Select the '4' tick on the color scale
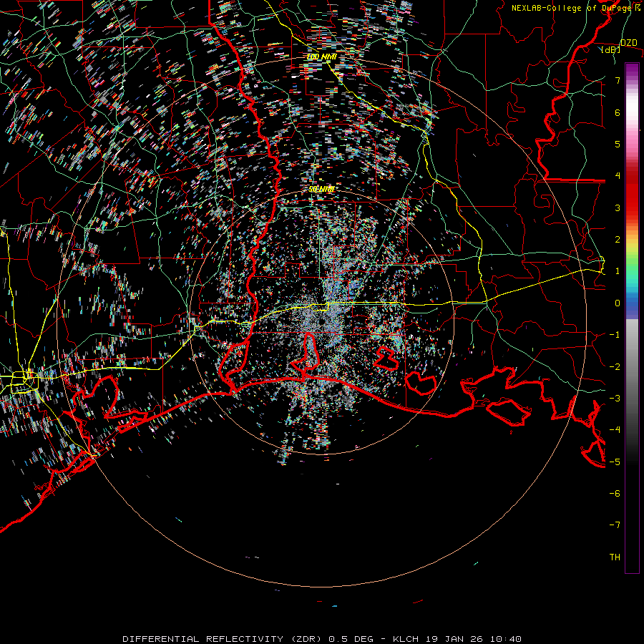Image resolution: width=644 pixels, height=644 pixels. 618,176
